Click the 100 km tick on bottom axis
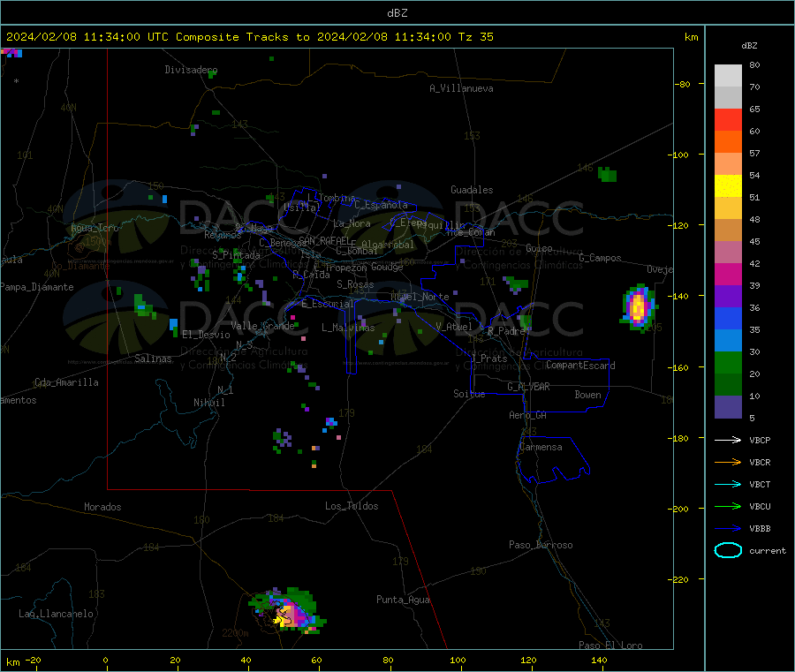Screen dimensions: 795x672 (x=458, y=660)
